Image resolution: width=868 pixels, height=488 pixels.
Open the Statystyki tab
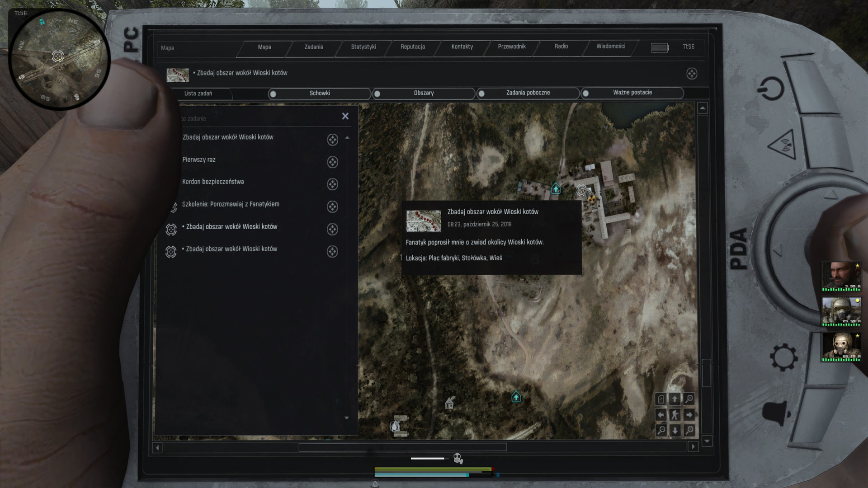(x=363, y=47)
